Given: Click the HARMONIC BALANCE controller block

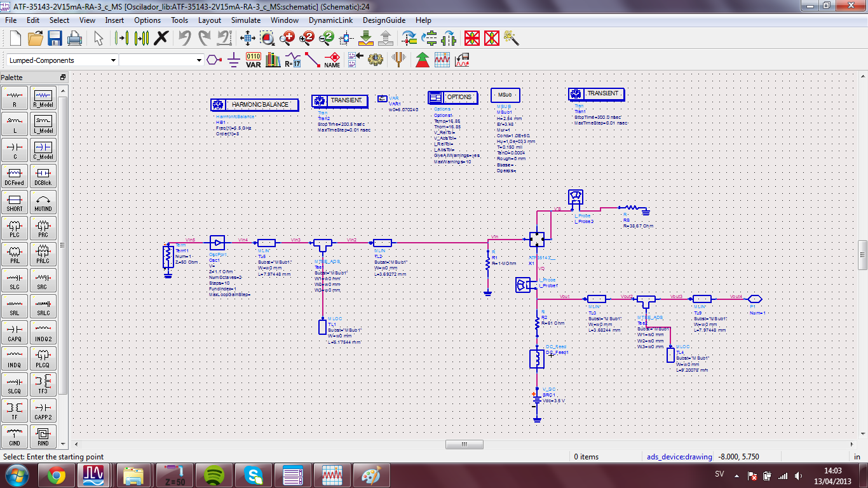Looking at the screenshot, I should point(254,104).
